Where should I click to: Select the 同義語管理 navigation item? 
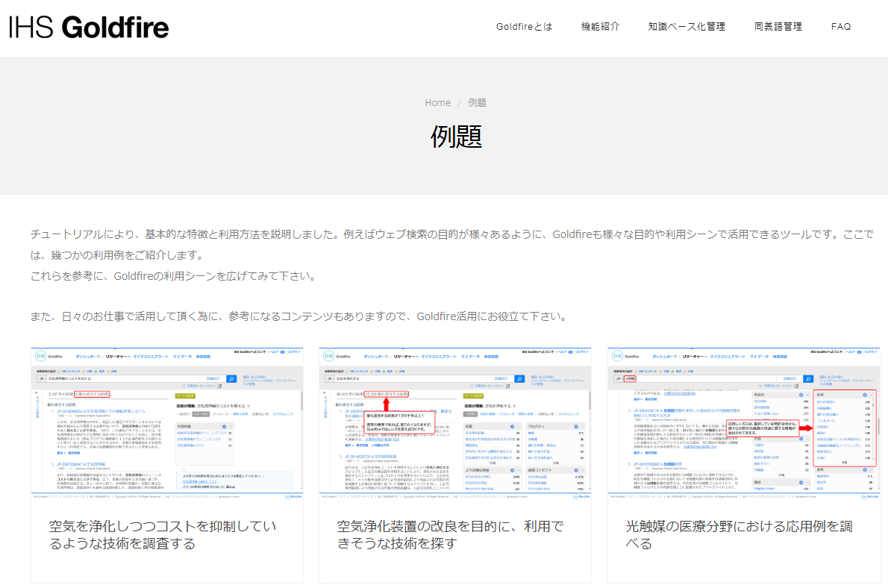tap(778, 27)
